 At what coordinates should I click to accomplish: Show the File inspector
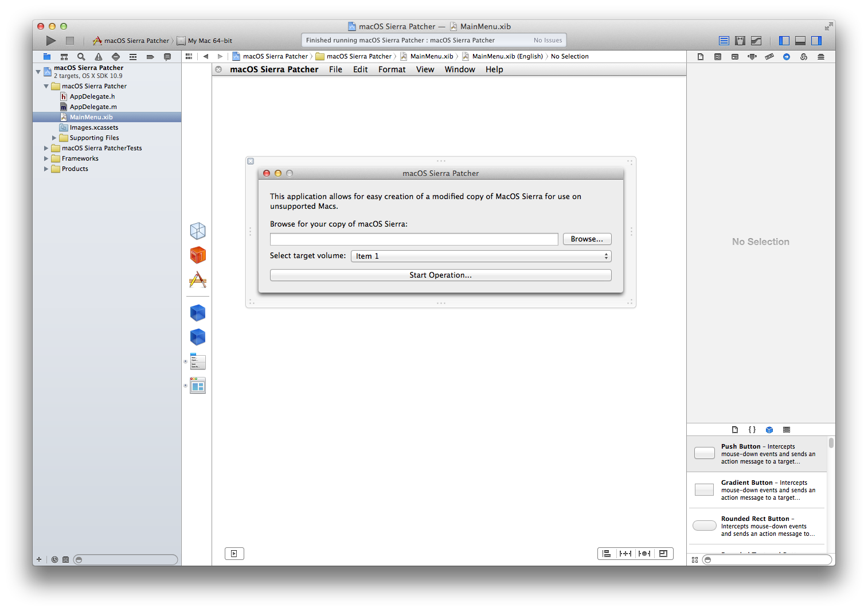tap(701, 57)
